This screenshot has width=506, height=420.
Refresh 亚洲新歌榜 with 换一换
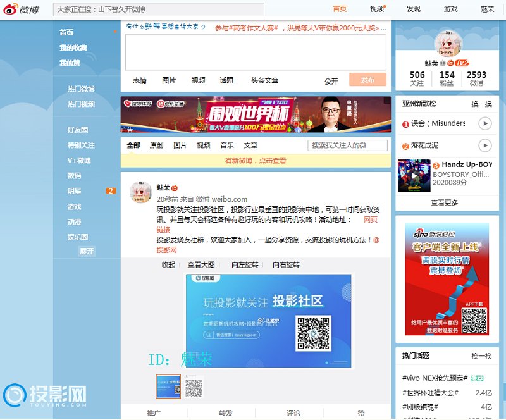tap(481, 104)
